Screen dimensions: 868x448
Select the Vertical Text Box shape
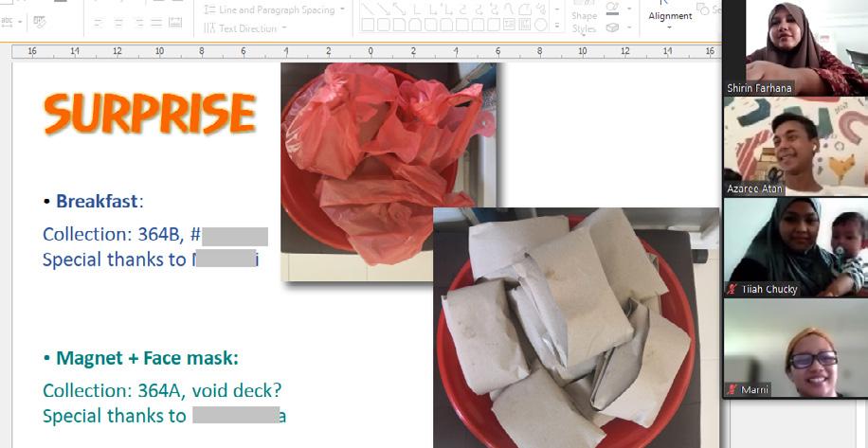[x=525, y=25]
